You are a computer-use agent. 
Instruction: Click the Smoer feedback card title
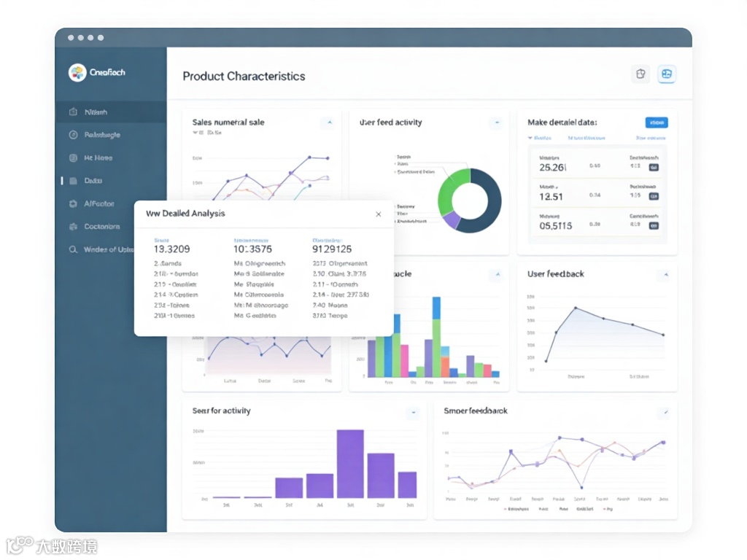[476, 411]
